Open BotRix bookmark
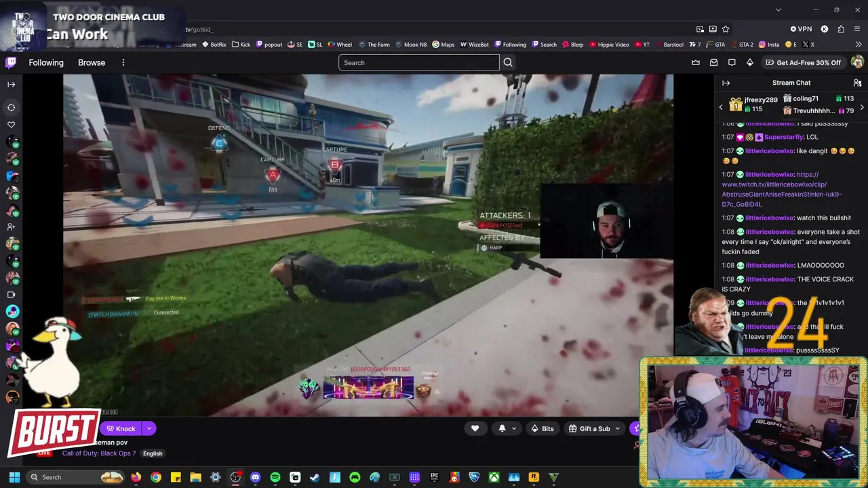868x488 pixels. (214, 45)
